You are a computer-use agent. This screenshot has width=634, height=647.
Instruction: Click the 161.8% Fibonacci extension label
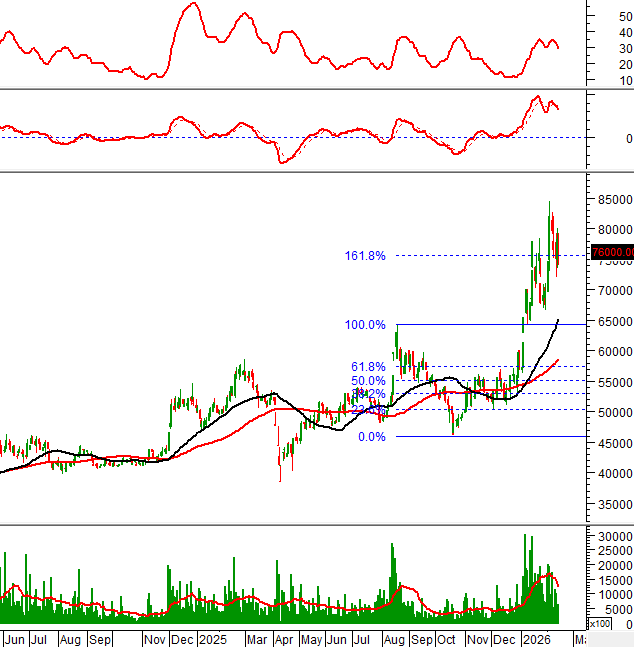tap(365, 256)
